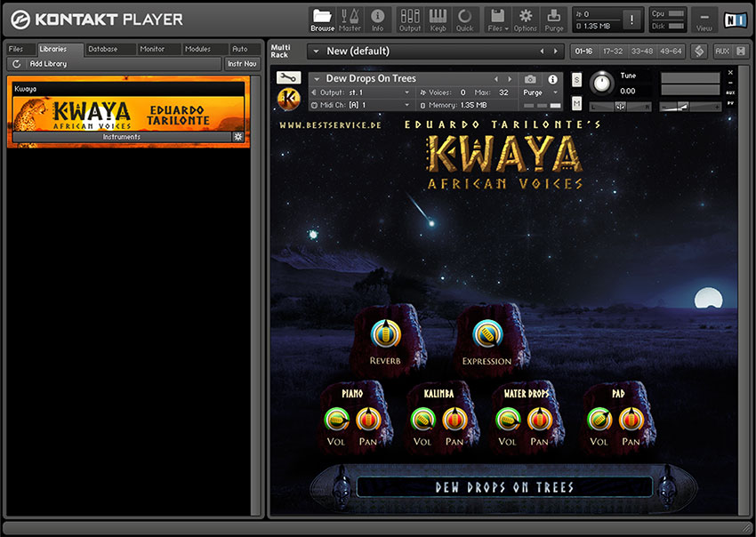Click the Kwaya library gear icon

[237, 137]
